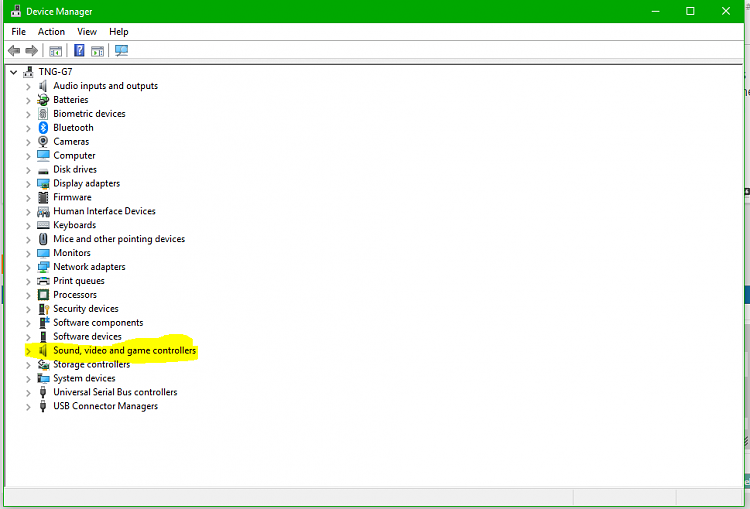Expand the Cameras category
This screenshot has height=509, width=750.
click(28, 142)
